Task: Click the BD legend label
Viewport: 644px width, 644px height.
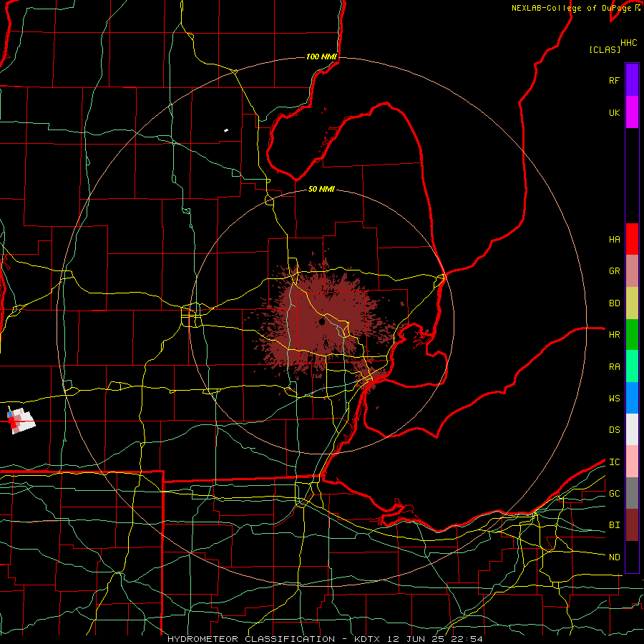Action: (x=614, y=303)
